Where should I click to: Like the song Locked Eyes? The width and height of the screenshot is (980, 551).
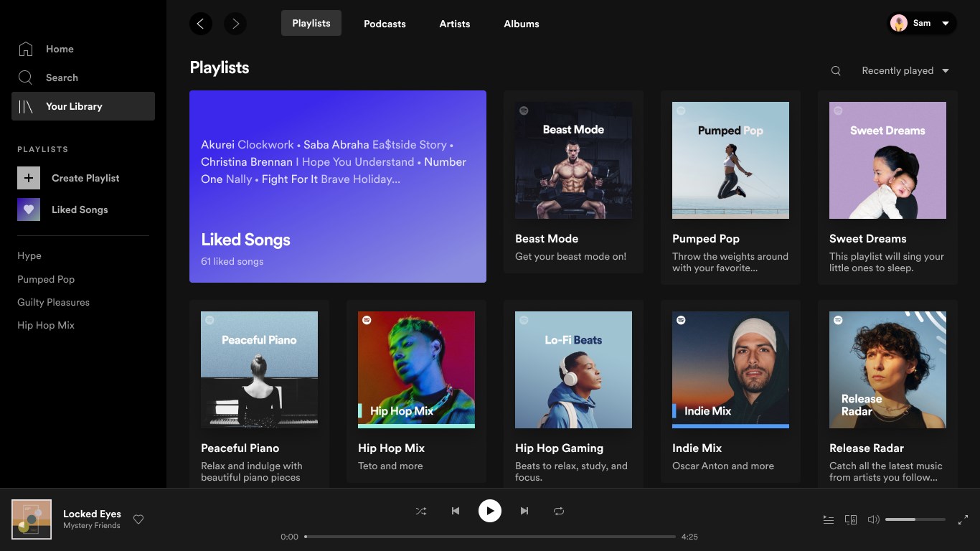(x=138, y=519)
